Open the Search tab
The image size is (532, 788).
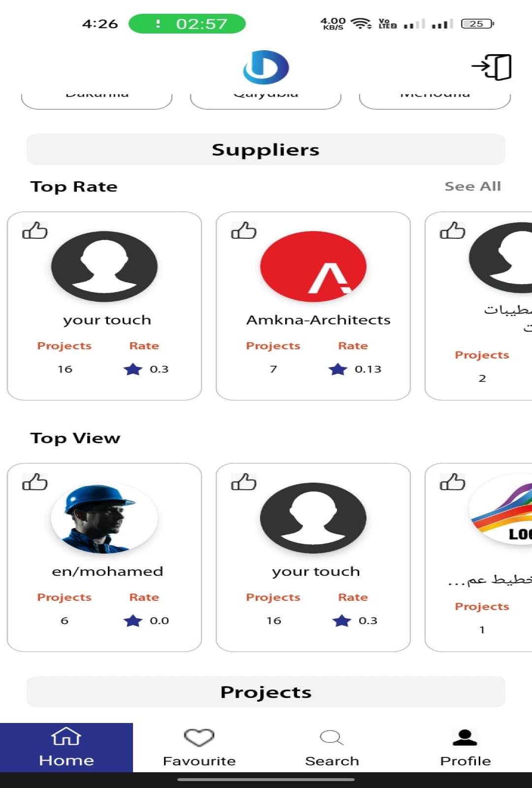tap(332, 748)
